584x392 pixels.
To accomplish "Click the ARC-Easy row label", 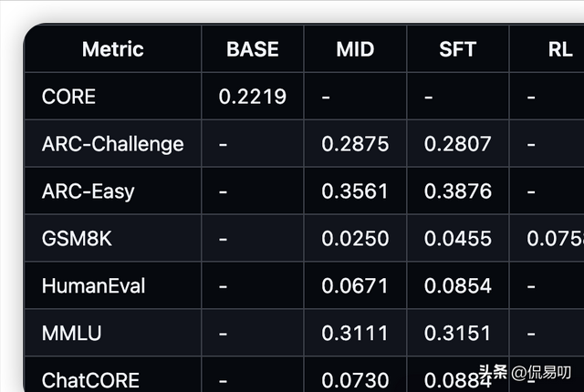I will coord(88,191).
